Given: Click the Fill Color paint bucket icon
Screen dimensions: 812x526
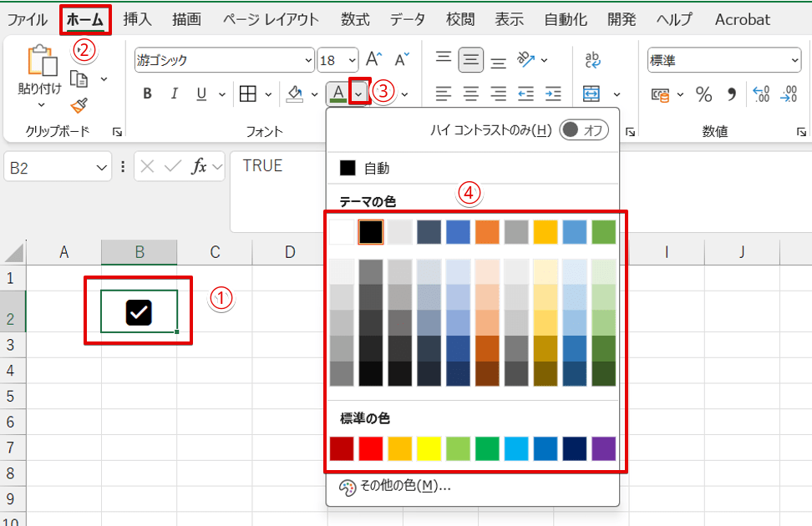Looking at the screenshot, I should tap(295, 94).
